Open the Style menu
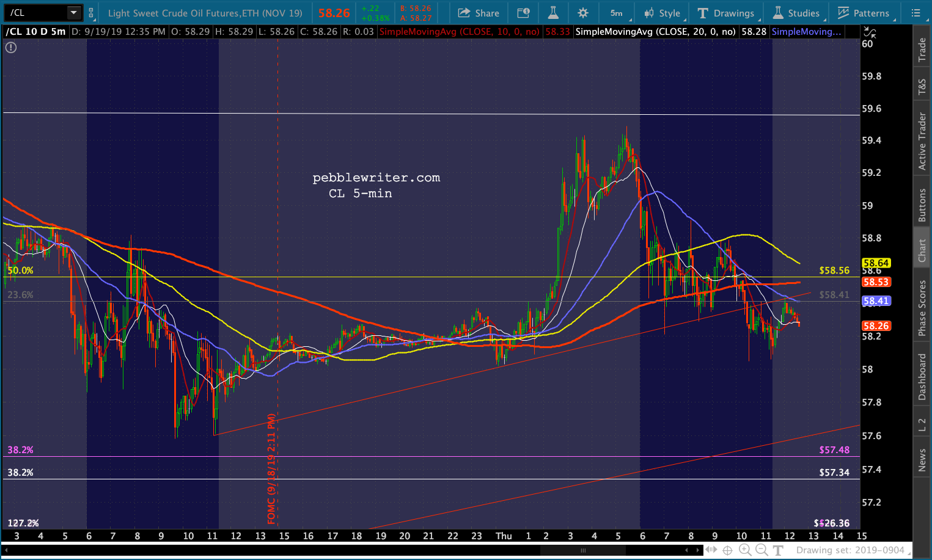The width and height of the screenshot is (932, 560). tap(662, 13)
